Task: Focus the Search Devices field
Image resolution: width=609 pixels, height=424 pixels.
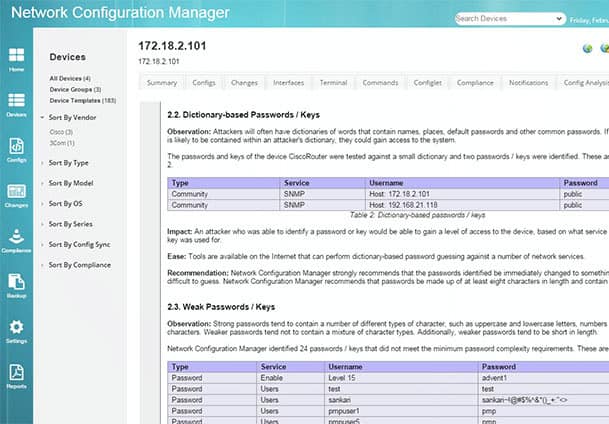Action: click(505, 18)
